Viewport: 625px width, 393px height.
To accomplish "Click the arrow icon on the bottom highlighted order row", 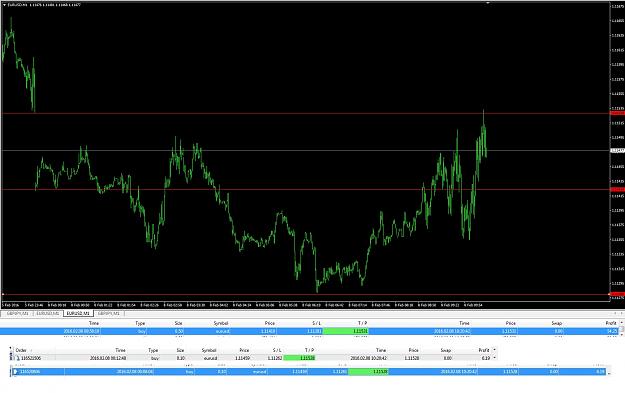I will tap(15, 371).
